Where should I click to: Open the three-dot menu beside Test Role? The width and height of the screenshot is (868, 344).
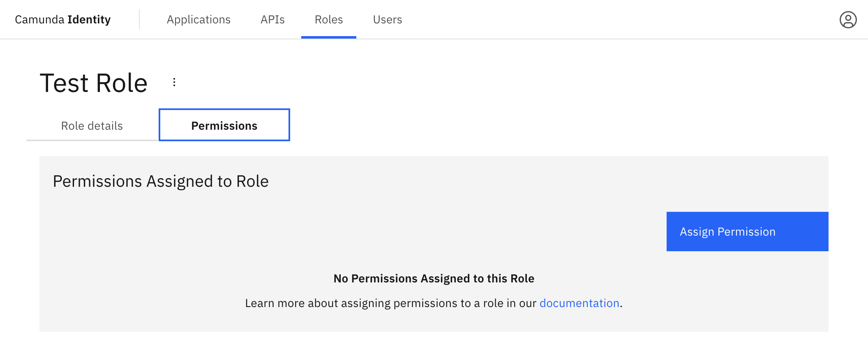point(174,83)
